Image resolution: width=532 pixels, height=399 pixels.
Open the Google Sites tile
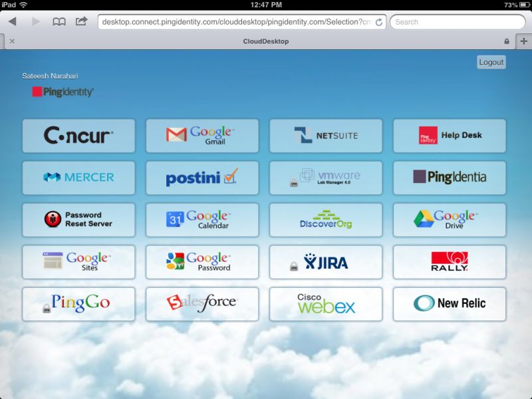(78, 262)
